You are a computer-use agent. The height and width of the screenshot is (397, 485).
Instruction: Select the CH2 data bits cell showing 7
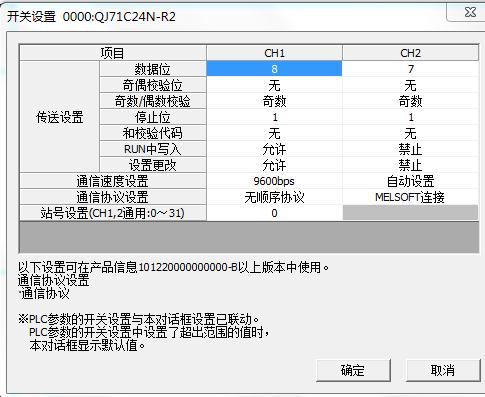click(x=410, y=69)
